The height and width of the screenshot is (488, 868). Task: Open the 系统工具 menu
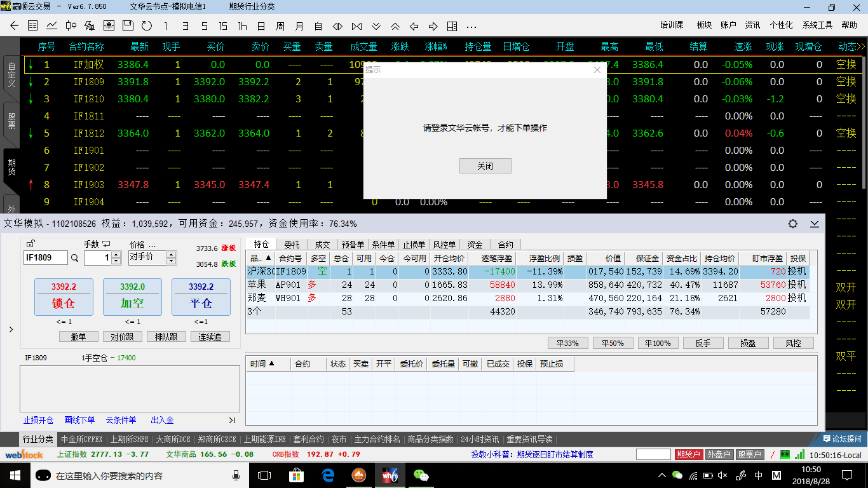click(817, 25)
